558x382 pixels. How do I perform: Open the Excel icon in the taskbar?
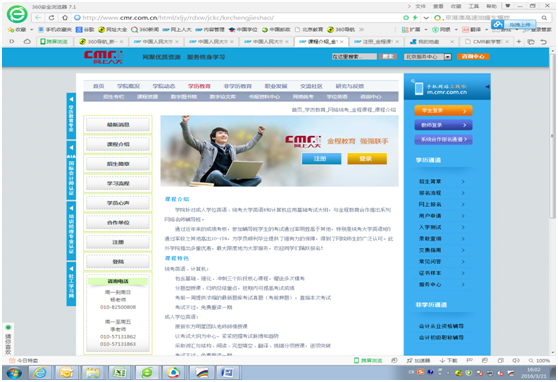coord(119,373)
